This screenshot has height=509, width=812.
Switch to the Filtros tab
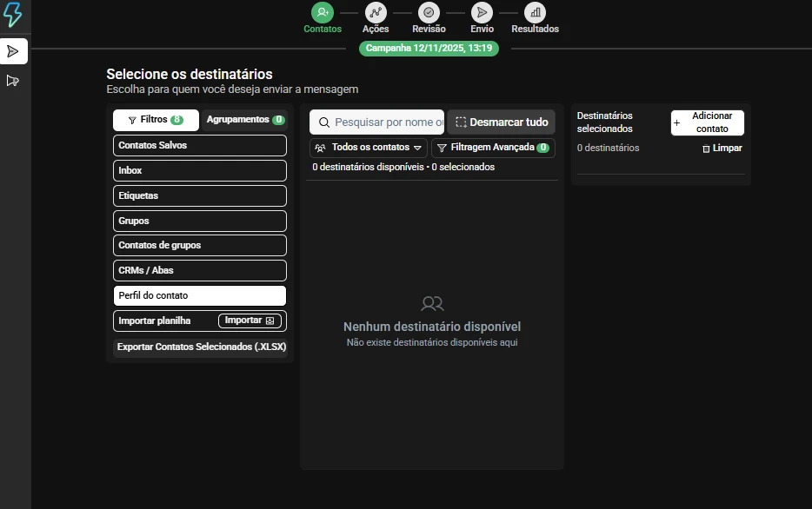click(156, 120)
